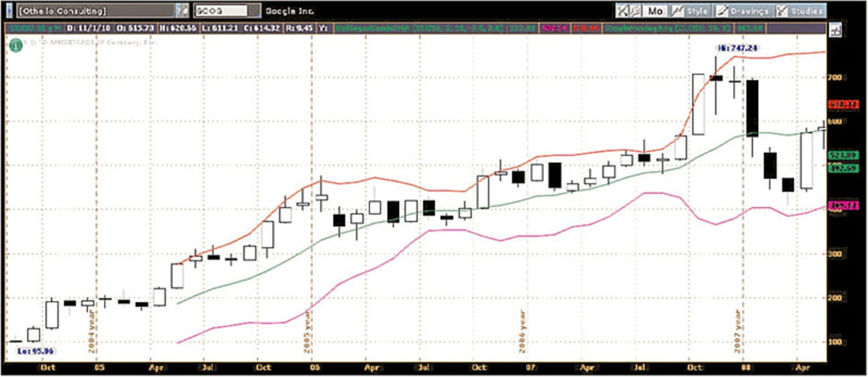Click the red upper band price tag

[x=843, y=104]
